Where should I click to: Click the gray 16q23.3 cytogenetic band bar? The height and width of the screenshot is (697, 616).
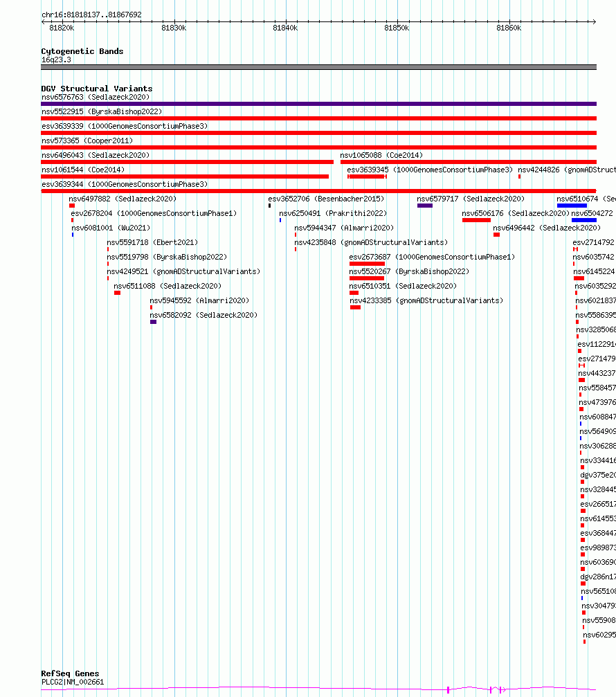318,67
